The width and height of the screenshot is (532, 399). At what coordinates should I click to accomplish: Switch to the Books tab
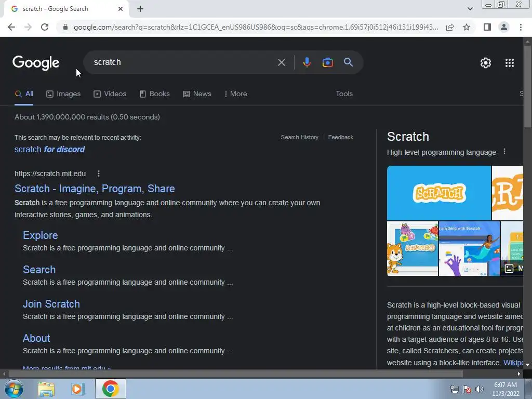pyautogui.click(x=155, y=94)
